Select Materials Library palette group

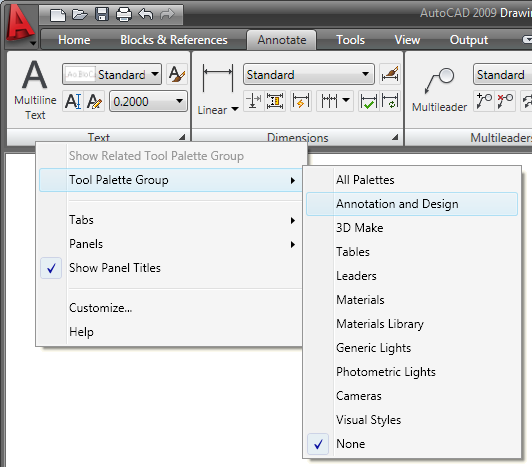pos(412,324)
